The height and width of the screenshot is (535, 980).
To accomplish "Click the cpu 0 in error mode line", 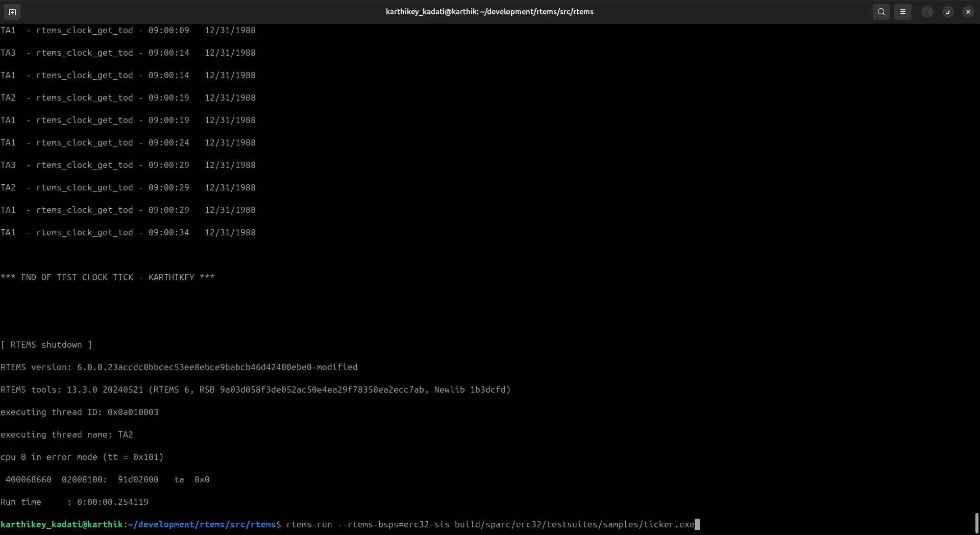I will [x=82, y=457].
